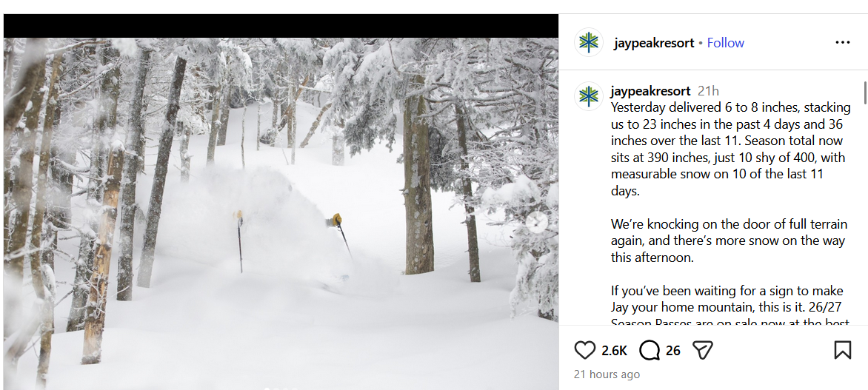Viewport: 868px width, 390px height.
Task: Click the carousel indicator dots below the photo
Action: [281, 387]
